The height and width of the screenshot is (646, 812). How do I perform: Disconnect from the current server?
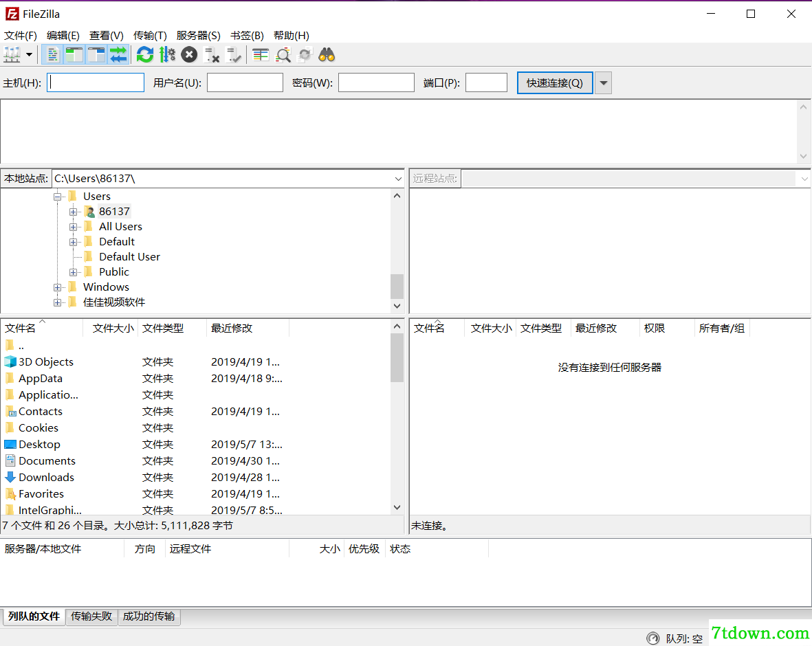[x=212, y=54]
